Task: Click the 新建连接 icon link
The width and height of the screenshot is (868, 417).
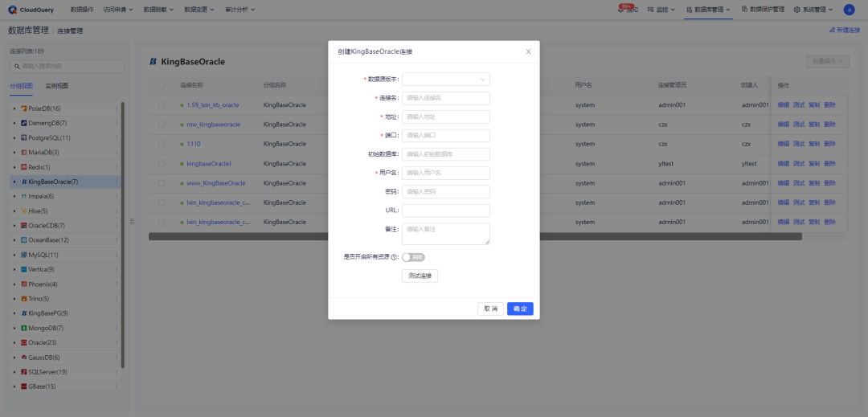Action: point(832,31)
